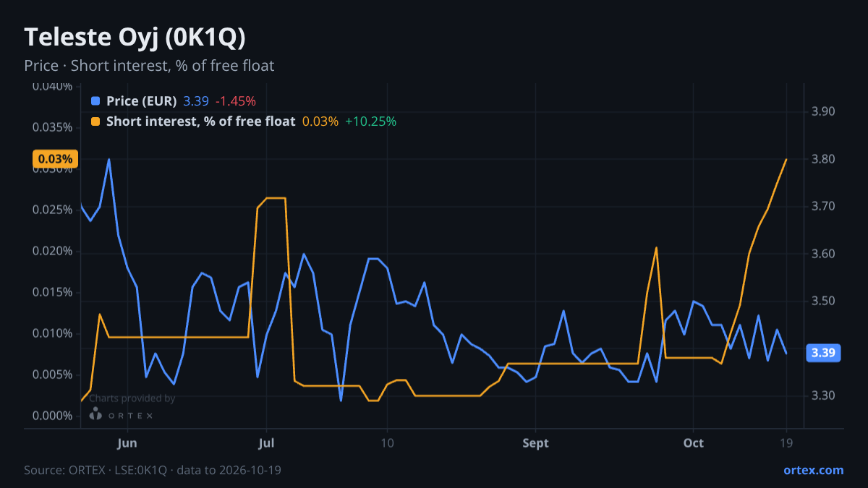The image size is (868, 488).
Task: Click the +10.25% short interest change value
Action: pyautogui.click(x=370, y=121)
